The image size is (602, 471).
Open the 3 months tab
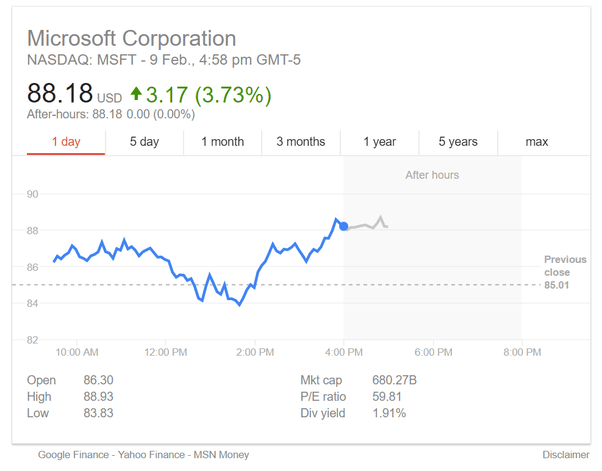pyautogui.click(x=301, y=142)
